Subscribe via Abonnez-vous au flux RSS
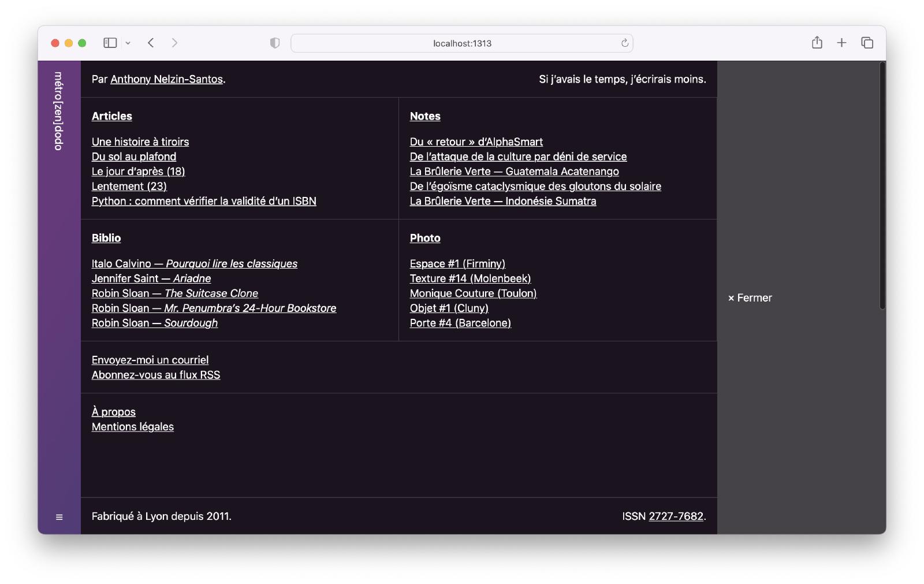Screen dimensions: 924x584 click(x=156, y=375)
